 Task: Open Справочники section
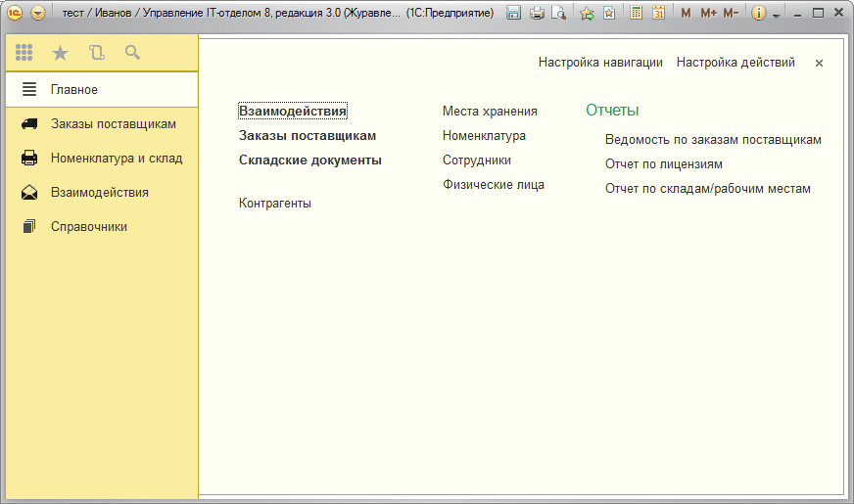click(102, 227)
